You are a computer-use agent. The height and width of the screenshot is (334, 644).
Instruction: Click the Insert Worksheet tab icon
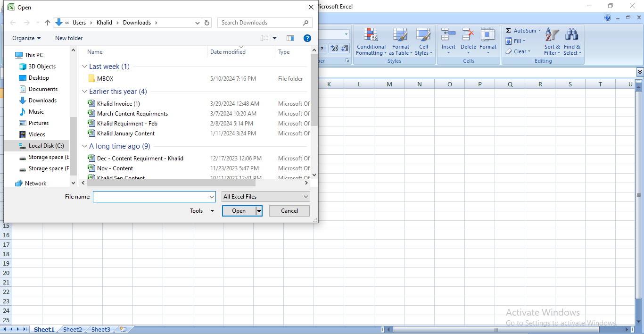coord(124,329)
